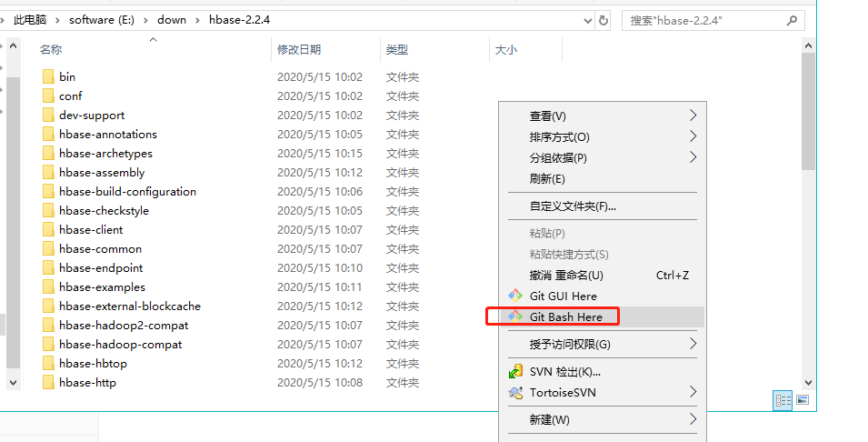The width and height of the screenshot is (868, 442).
Task: Select the hbase-build-configuration folder icon
Action: tap(48, 191)
